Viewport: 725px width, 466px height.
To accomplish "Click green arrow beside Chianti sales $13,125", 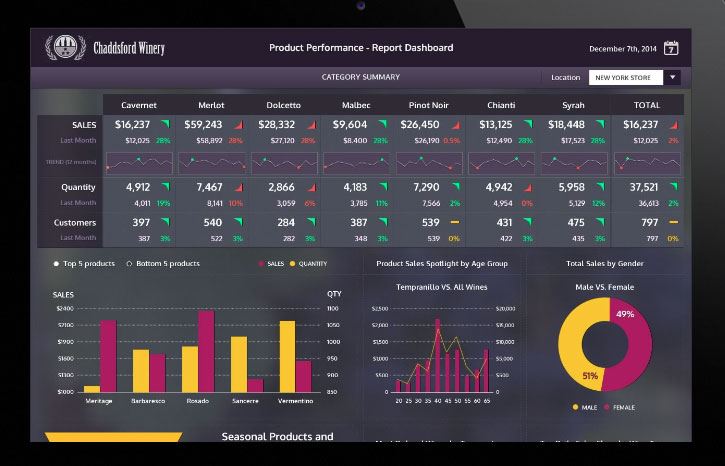I will pos(528,124).
